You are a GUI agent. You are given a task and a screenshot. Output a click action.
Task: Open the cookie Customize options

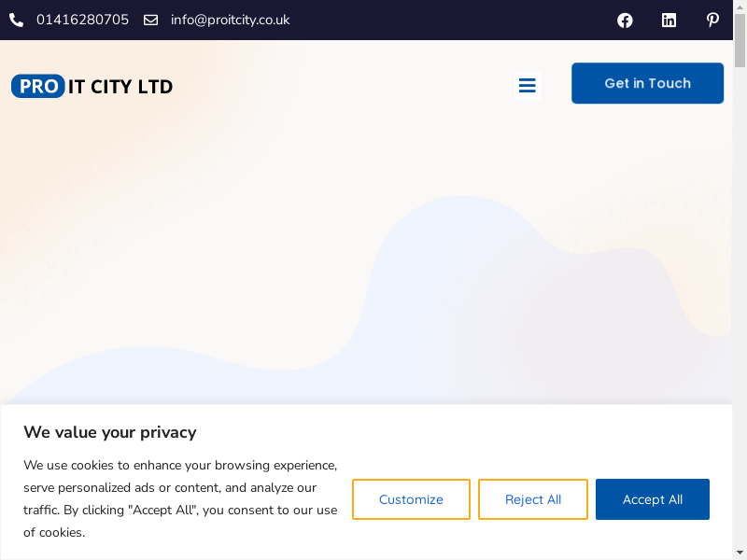coord(411,499)
